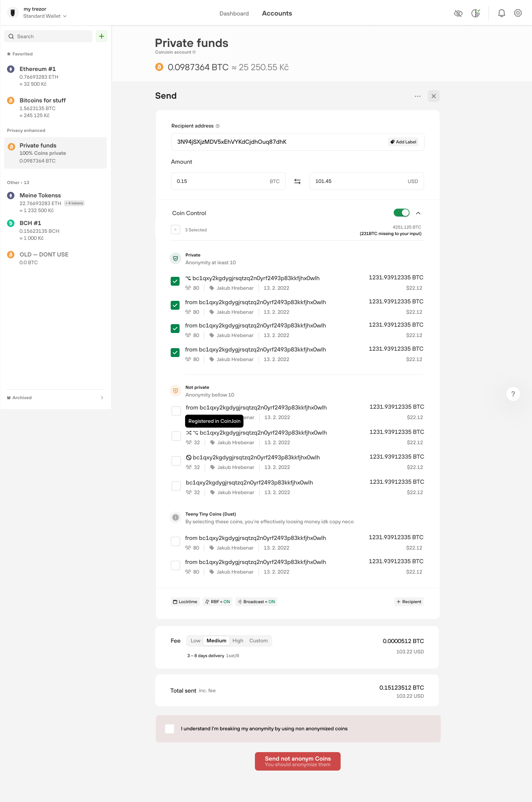Click the Not private shield icon
This screenshot has height=802, width=532.
pyautogui.click(x=175, y=391)
